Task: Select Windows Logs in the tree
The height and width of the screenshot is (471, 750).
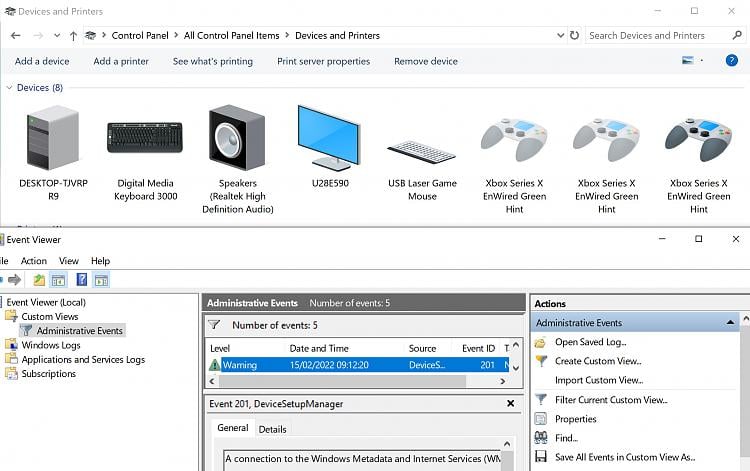Action: [x=51, y=345]
